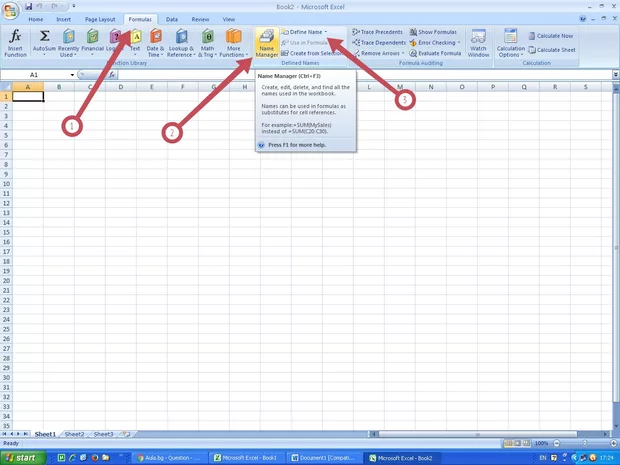Open the Calculation Options dropdown

(510, 43)
